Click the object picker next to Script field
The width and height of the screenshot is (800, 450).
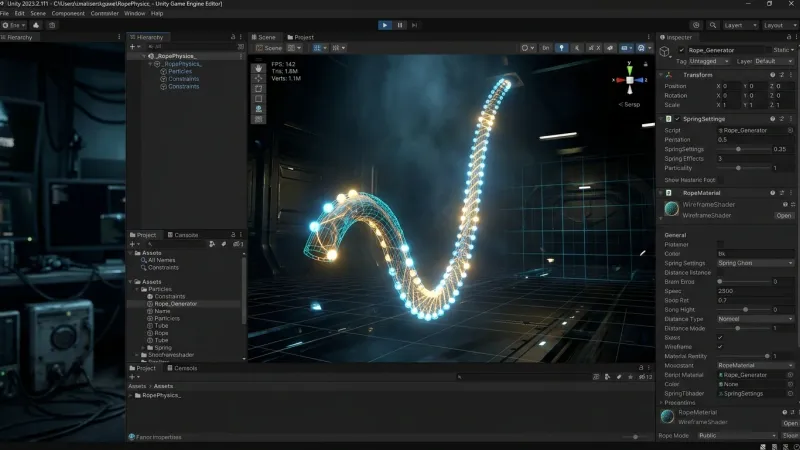tap(790, 130)
